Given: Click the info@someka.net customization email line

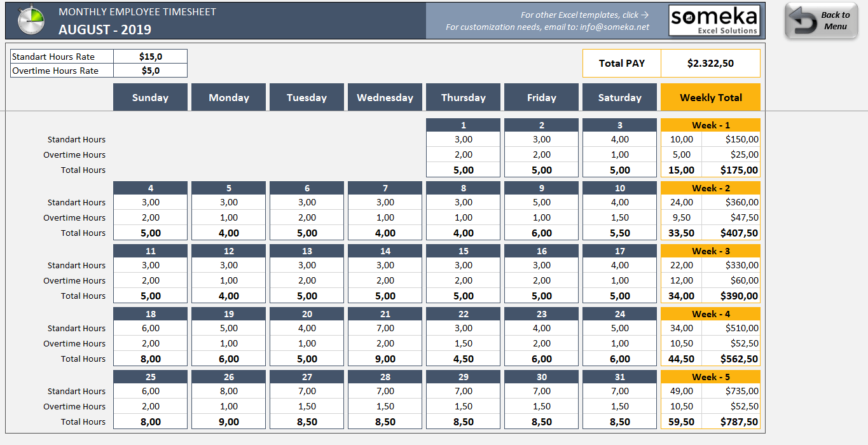Looking at the screenshot, I should click(548, 27).
